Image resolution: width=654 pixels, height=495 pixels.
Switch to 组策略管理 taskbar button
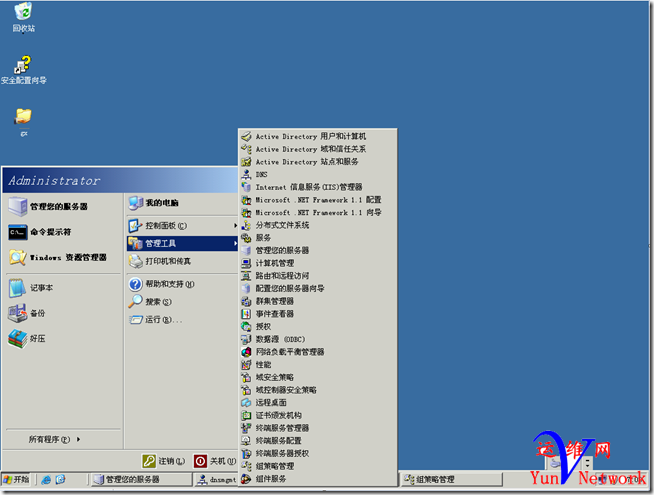click(451, 479)
